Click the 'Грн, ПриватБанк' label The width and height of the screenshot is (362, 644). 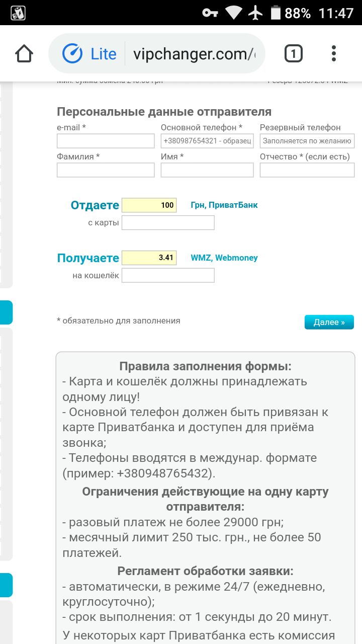click(x=224, y=205)
